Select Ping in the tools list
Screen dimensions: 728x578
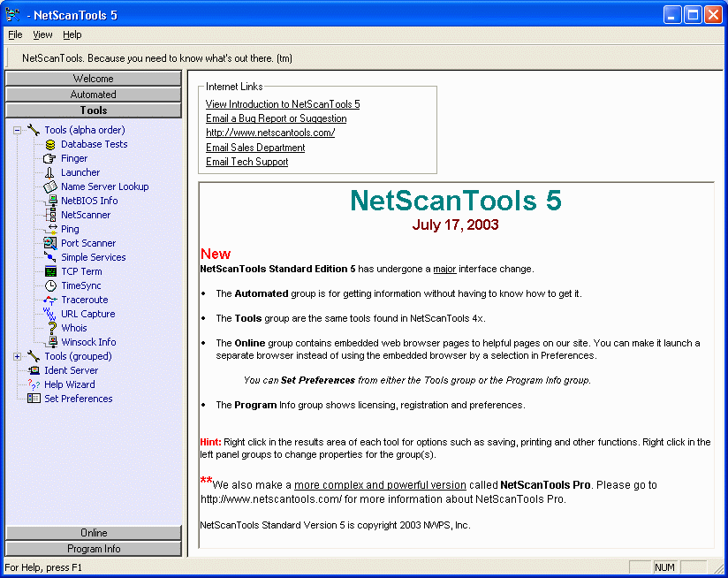pyautogui.click(x=70, y=229)
